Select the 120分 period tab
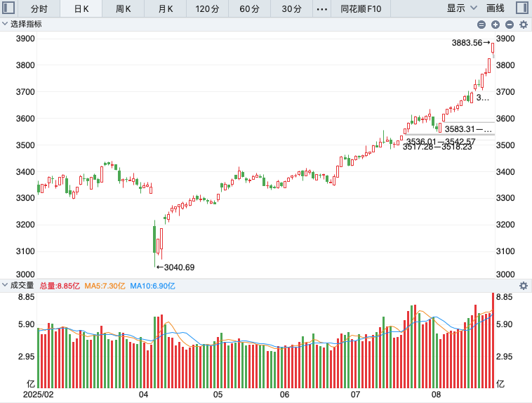This screenshot has height=403, width=532. pyautogui.click(x=207, y=8)
